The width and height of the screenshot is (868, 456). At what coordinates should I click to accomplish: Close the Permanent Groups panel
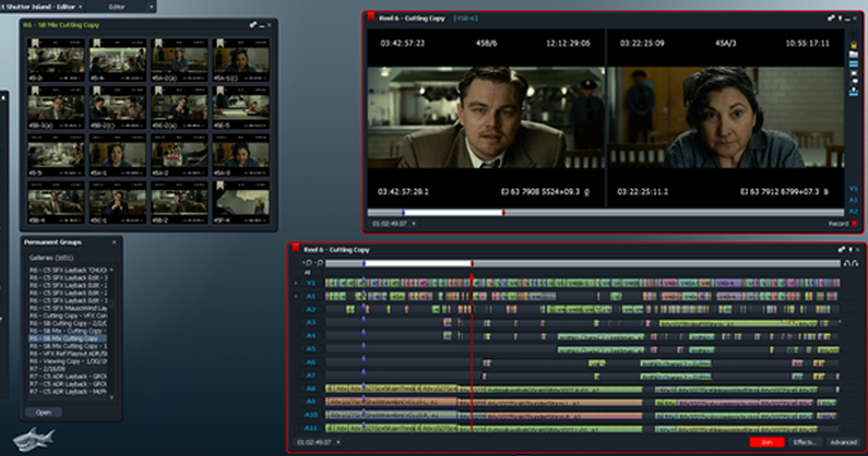[x=114, y=242]
